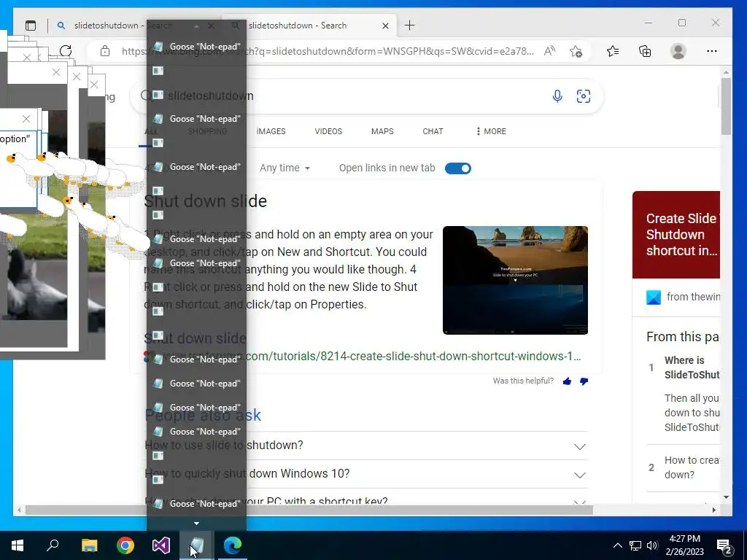747x560 pixels.
Task: Switch to the CHAT search tab
Action: 433,131
